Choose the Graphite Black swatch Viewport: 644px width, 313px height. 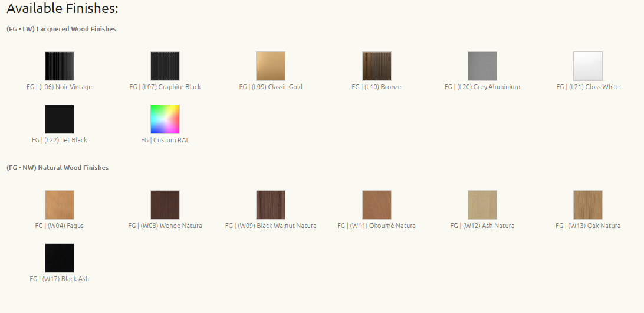(165, 66)
